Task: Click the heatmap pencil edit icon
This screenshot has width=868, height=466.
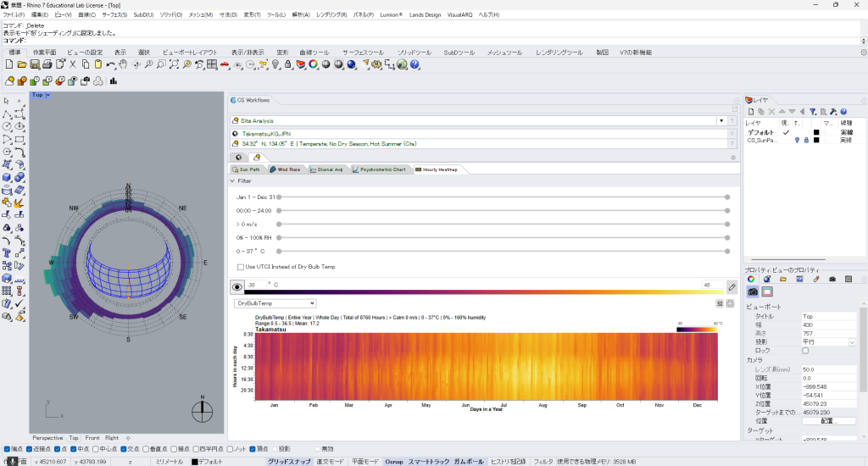Action: pyautogui.click(x=732, y=287)
